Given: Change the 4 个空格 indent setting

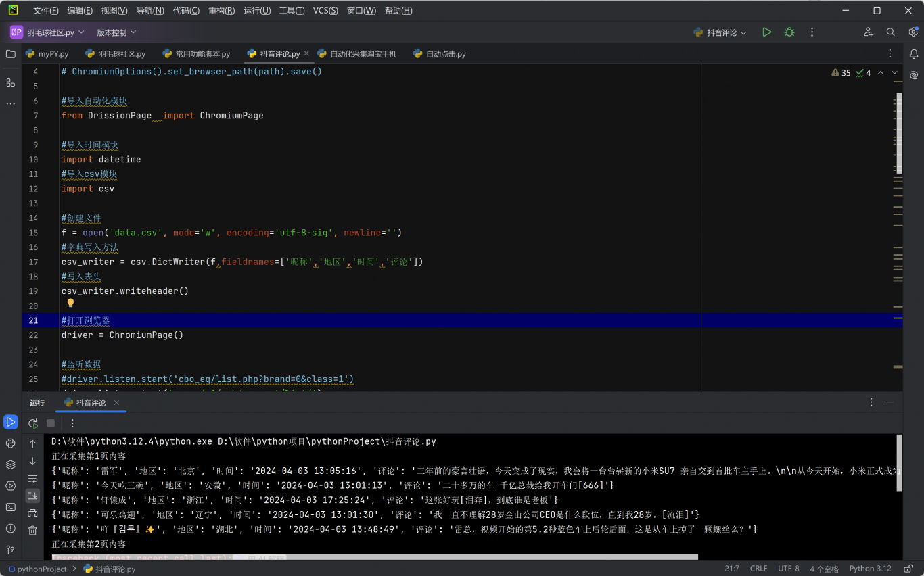Looking at the screenshot, I should coord(824,569).
